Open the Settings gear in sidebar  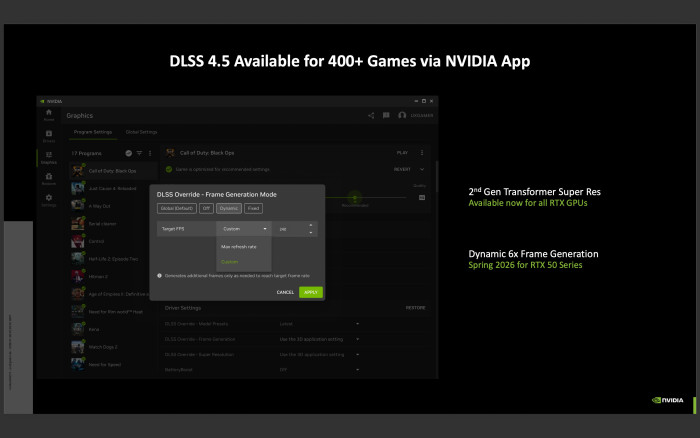click(49, 200)
